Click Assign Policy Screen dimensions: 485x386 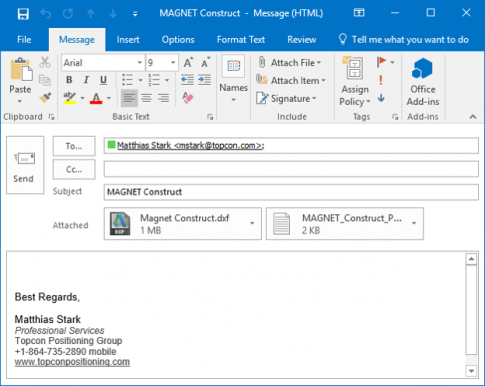pyautogui.click(x=355, y=81)
